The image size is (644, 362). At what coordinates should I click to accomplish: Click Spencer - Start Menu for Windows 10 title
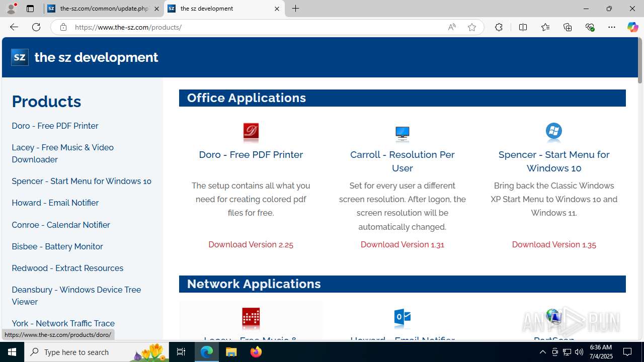[x=553, y=161]
